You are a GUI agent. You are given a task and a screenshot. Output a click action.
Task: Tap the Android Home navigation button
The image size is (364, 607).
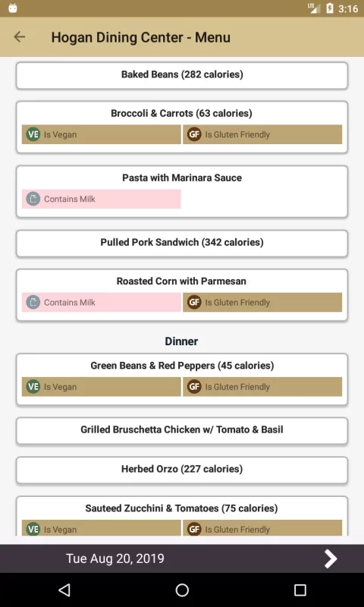[182, 590]
